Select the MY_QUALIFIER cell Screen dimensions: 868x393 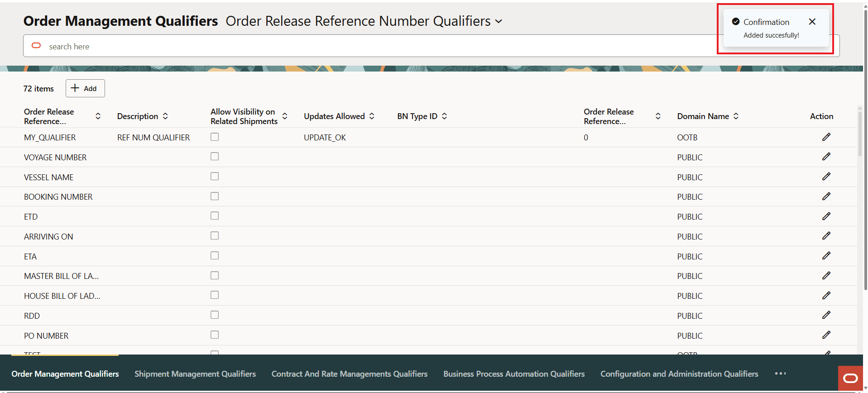click(50, 138)
